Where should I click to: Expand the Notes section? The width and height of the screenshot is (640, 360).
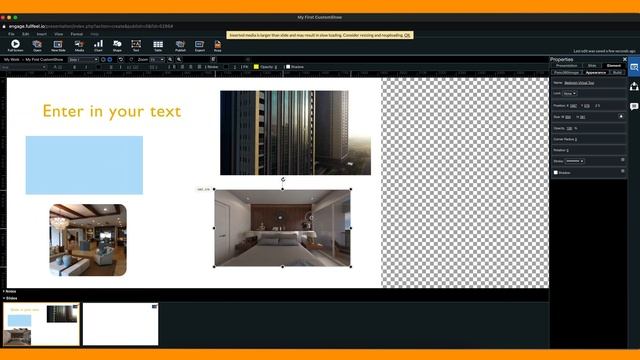9,291
